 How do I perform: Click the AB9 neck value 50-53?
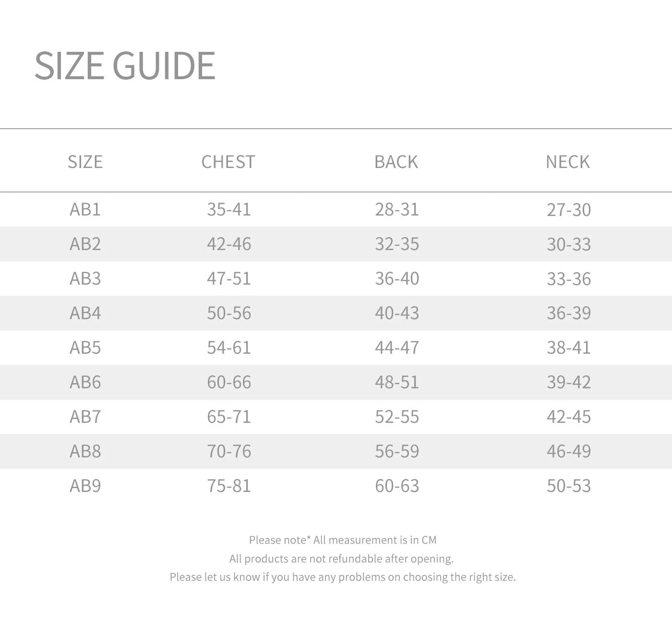tap(569, 486)
